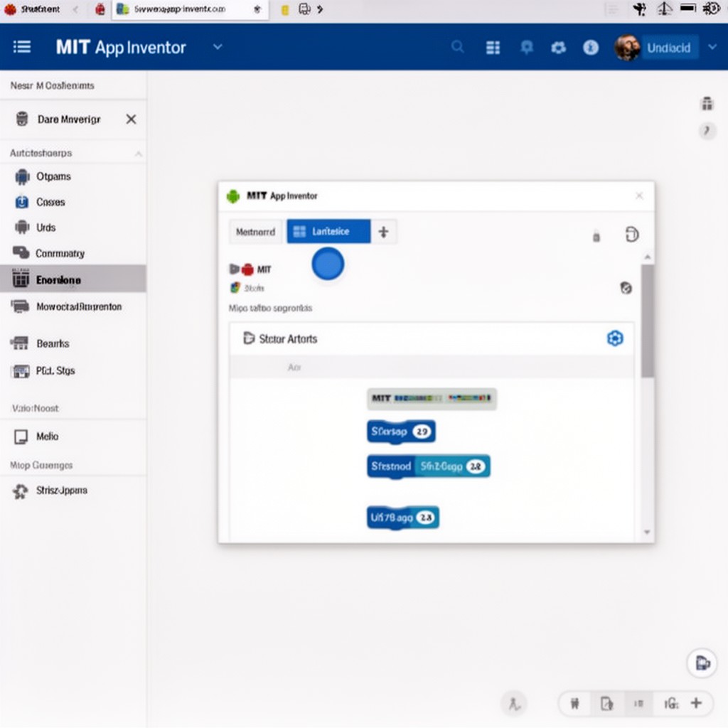This screenshot has height=728, width=728.
Task: Click the plus icon in bottom toolbar
Action: [x=696, y=703]
